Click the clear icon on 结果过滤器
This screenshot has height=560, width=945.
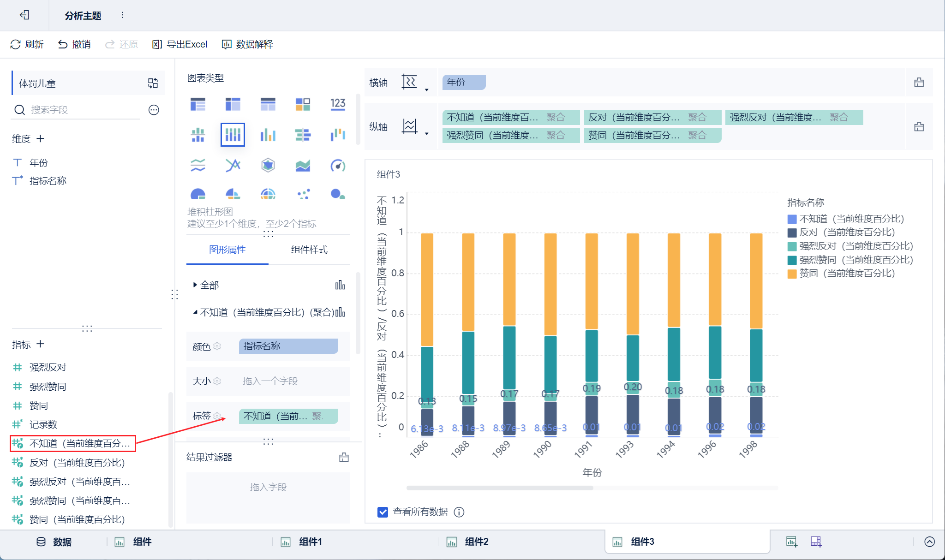click(344, 457)
